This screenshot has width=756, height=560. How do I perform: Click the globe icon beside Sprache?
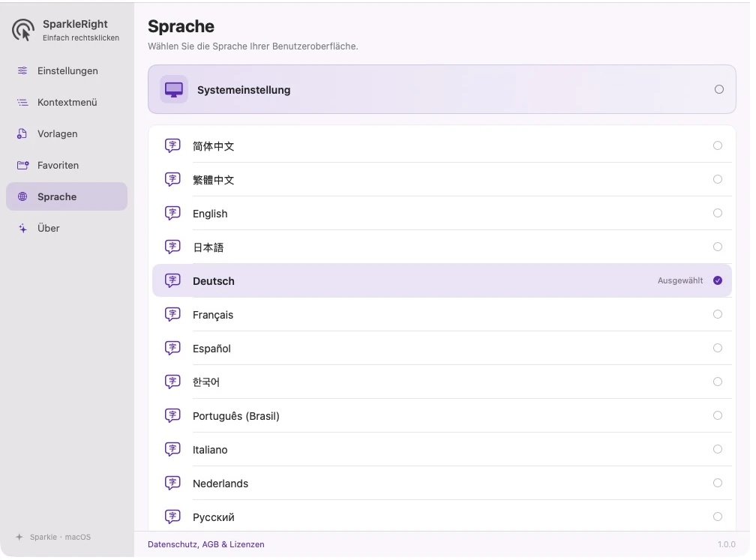(22, 196)
